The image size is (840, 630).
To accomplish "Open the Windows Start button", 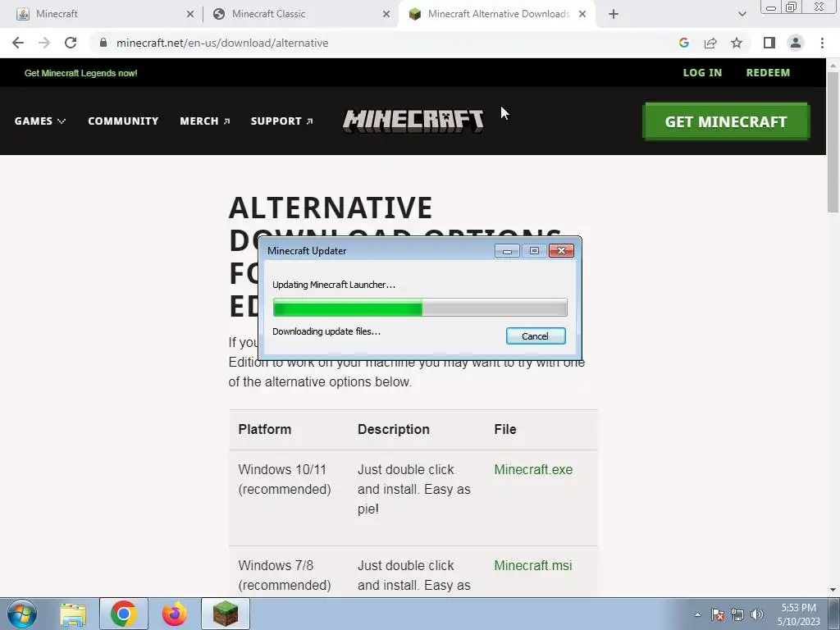I will (x=22, y=614).
